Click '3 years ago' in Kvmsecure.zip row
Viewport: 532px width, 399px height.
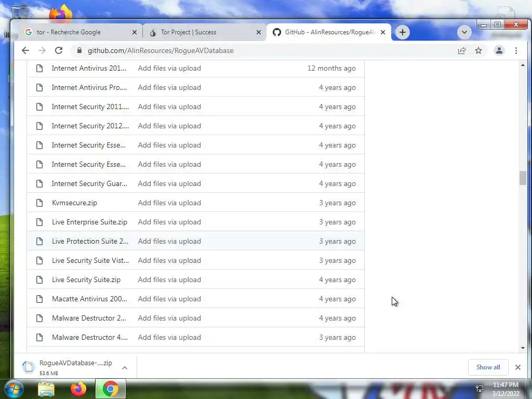point(337,203)
